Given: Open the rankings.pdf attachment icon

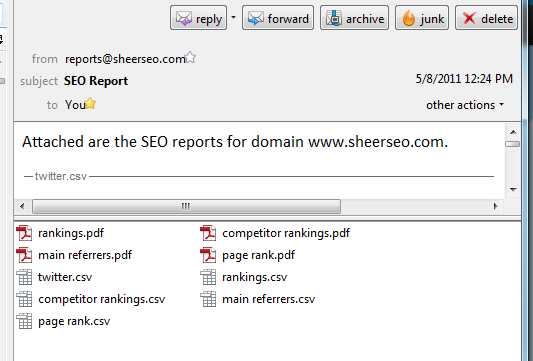Looking at the screenshot, I should [24, 233].
